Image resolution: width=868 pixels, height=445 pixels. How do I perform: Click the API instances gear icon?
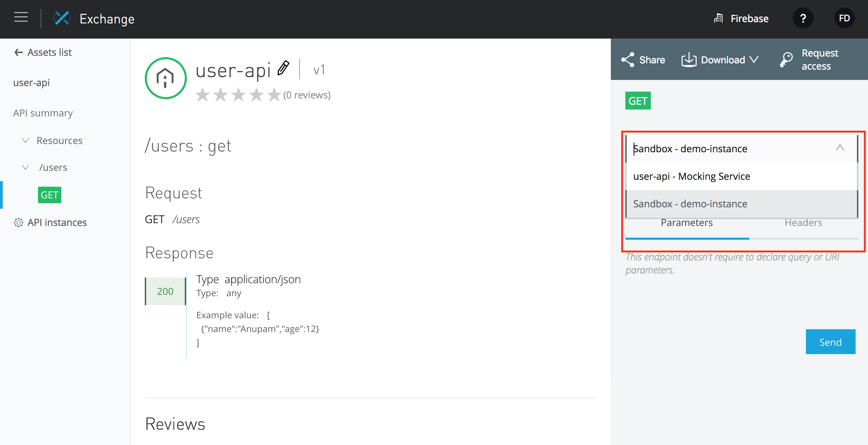click(19, 222)
